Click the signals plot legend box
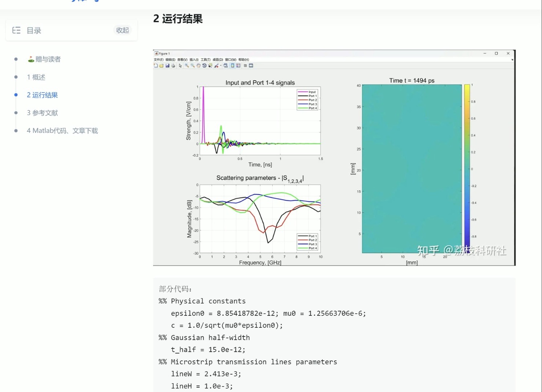 [307, 100]
